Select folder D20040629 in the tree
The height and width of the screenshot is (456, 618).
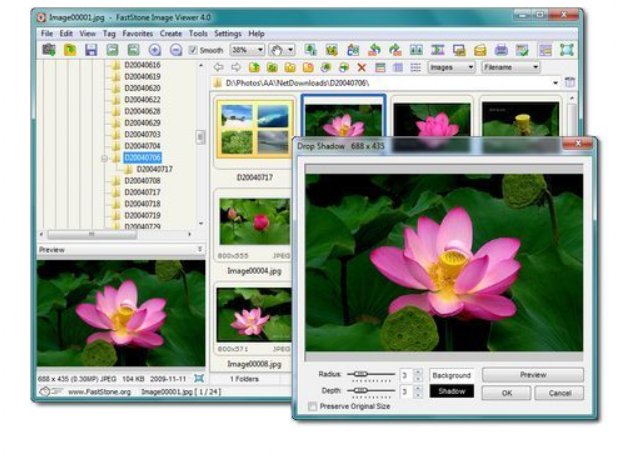point(142,123)
